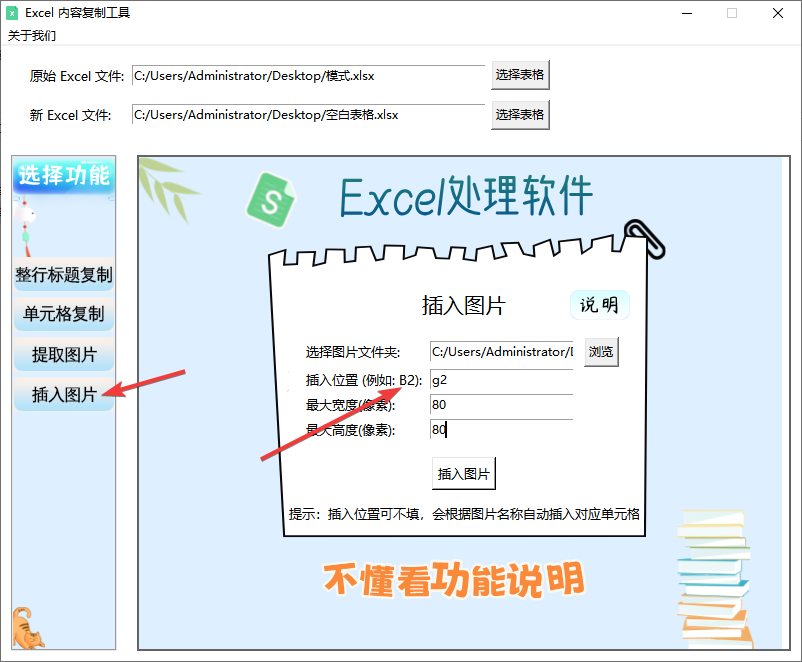Click the 提示 hint text about 插入位置
The image size is (802, 662).
click(464, 514)
